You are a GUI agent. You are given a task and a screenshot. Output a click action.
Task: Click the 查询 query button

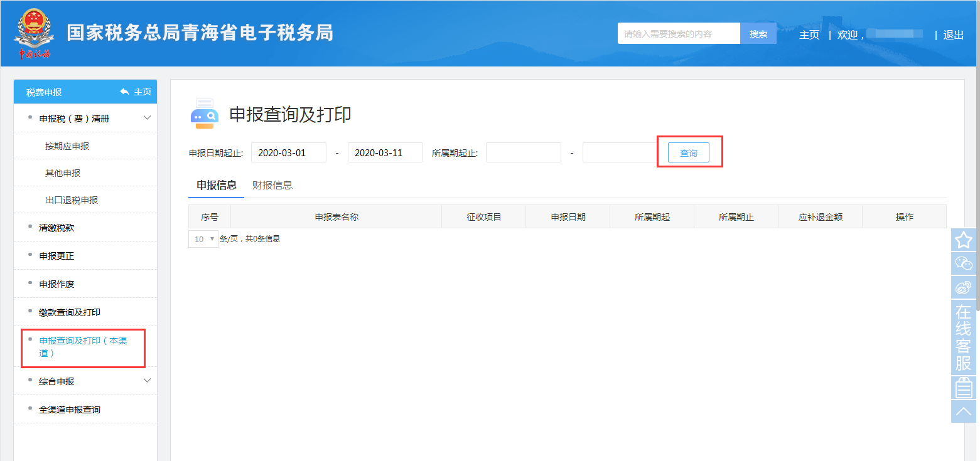click(689, 152)
